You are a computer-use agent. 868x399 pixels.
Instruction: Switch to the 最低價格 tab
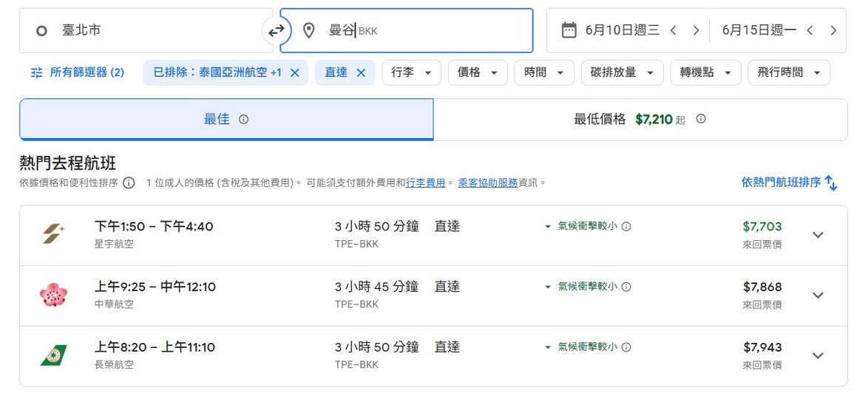pyautogui.click(x=640, y=120)
